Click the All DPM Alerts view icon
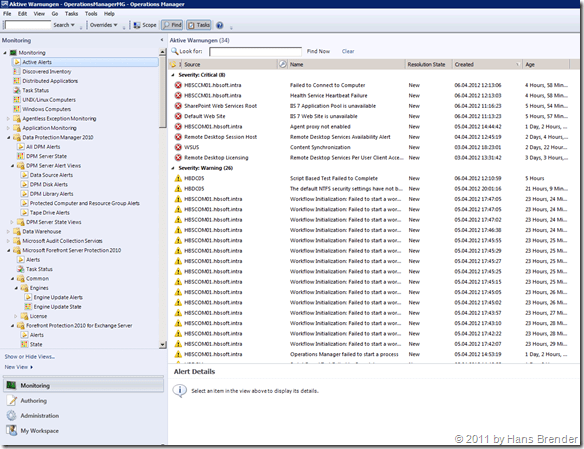Image resolution: width=584 pixels, height=449 pixels. tap(21, 147)
